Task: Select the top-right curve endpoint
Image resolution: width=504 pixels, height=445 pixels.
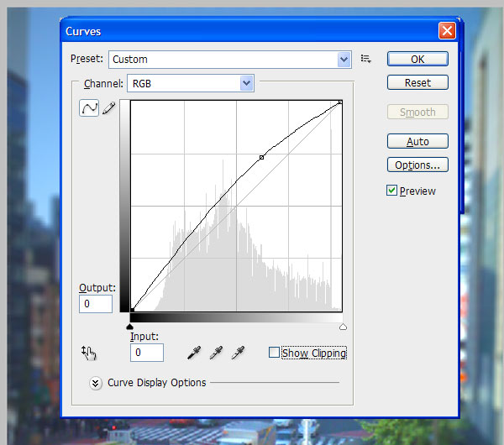Action: click(x=340, y=102)
